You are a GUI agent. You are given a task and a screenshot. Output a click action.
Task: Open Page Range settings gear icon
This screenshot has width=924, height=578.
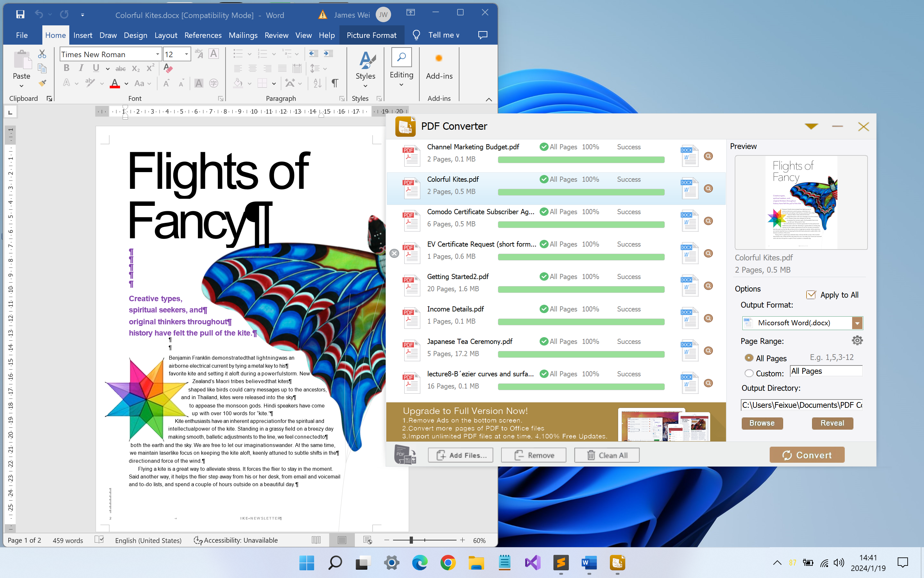(x=857, y=340)
